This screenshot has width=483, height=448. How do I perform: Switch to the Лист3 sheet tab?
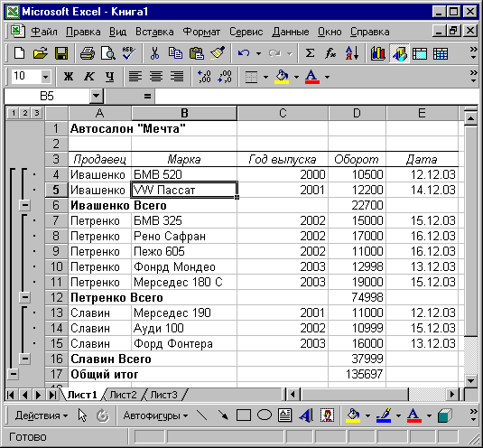click(x=164, y=395)
